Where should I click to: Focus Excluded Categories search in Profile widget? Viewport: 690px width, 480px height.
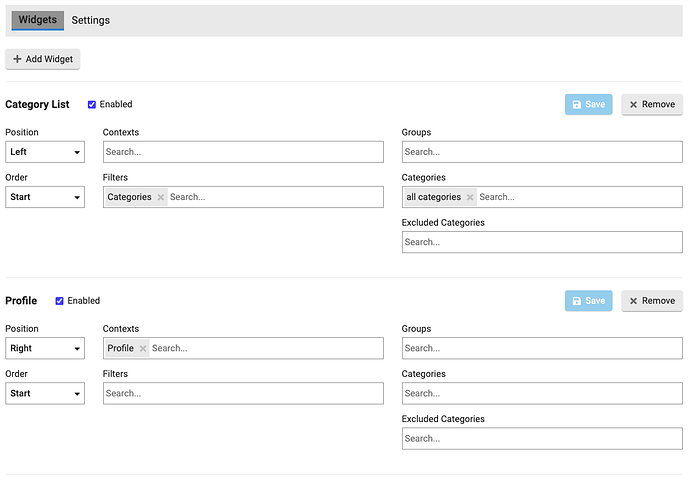(542, 439)
